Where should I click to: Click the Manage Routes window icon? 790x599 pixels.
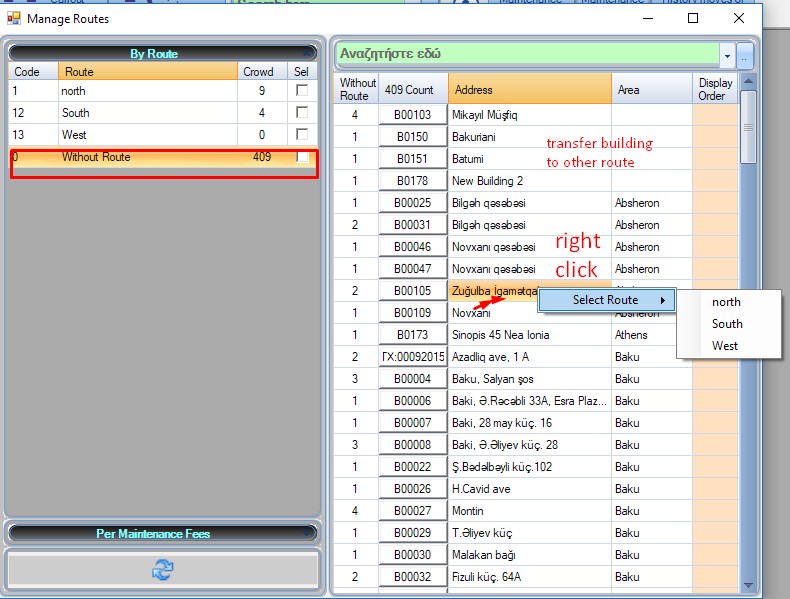point(14,18)
